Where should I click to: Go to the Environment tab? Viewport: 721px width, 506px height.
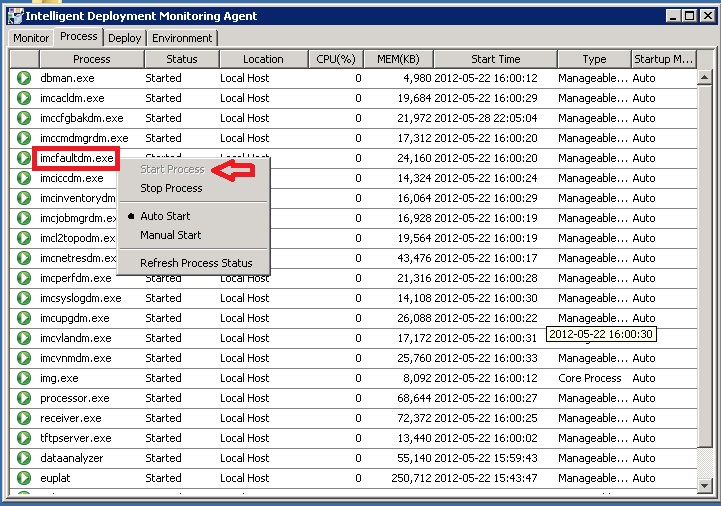tap(182, 38)
